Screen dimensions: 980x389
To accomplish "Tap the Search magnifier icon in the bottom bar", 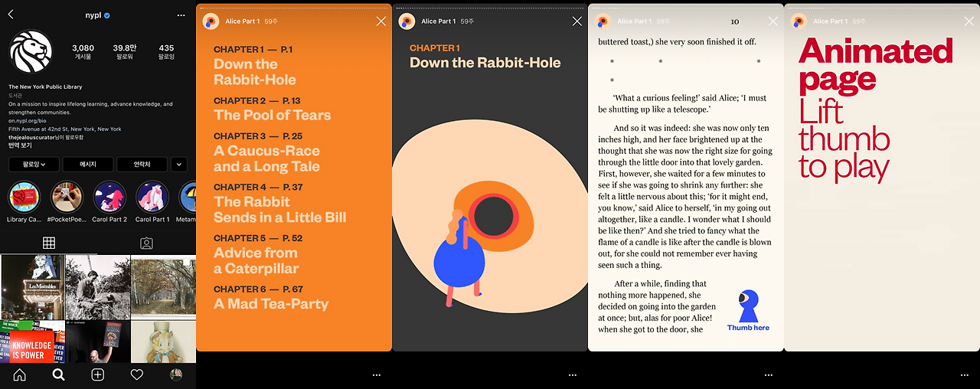I will point(58,374).
